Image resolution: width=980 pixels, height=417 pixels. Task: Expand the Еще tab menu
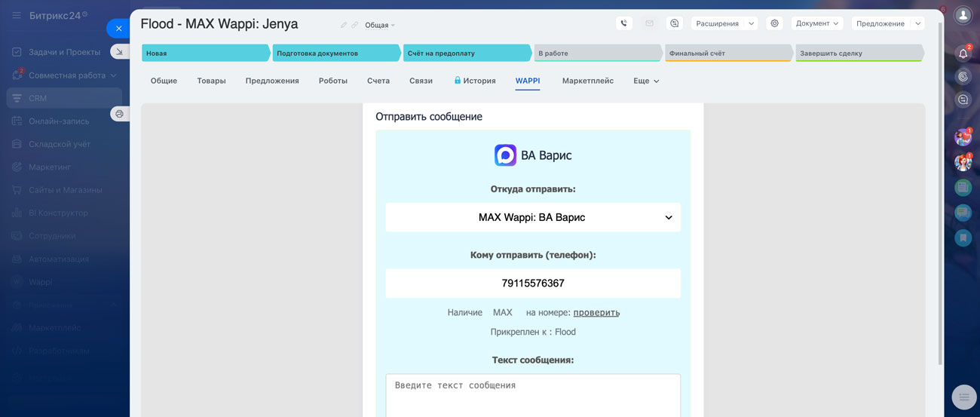tap(646, 81)
